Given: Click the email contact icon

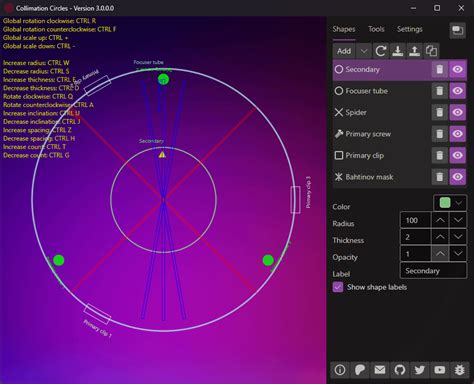Looking at the screenshot, I should pyautogui.click(x=380, y=370).
